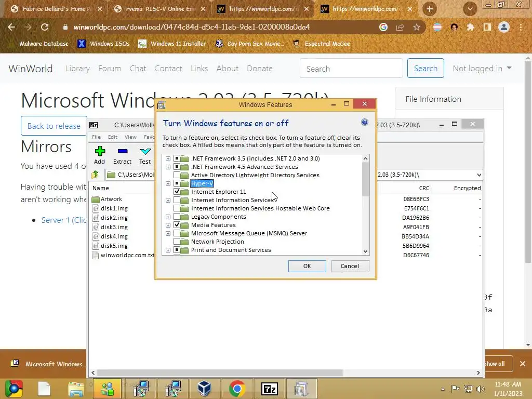
Task: Click 7-Zip horizontal scrollbar thumb
Action: tap(220, 373)
